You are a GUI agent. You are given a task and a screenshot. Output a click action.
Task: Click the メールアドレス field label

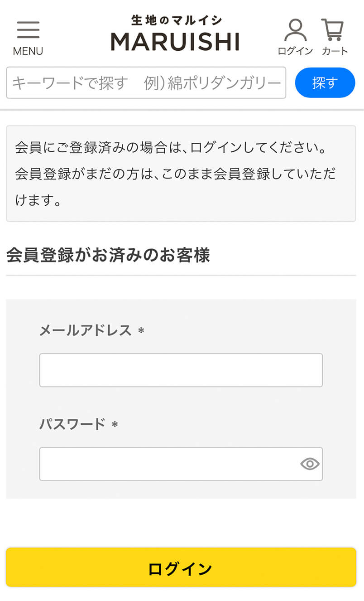[85, 330]
